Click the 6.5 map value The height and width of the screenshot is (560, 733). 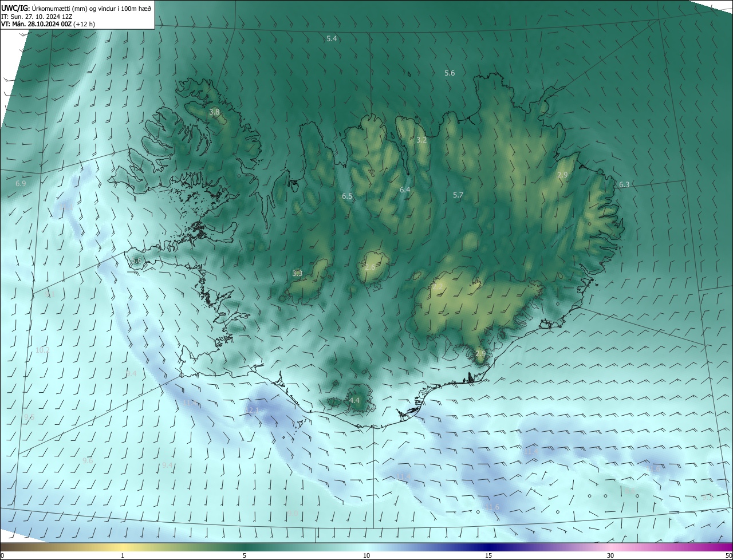tap(347, 196)
